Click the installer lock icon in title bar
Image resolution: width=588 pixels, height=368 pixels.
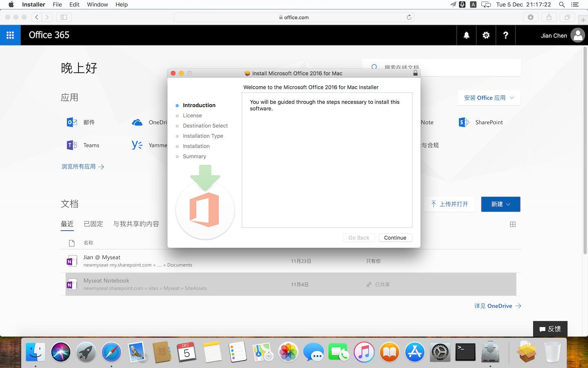tap(415, 73)
